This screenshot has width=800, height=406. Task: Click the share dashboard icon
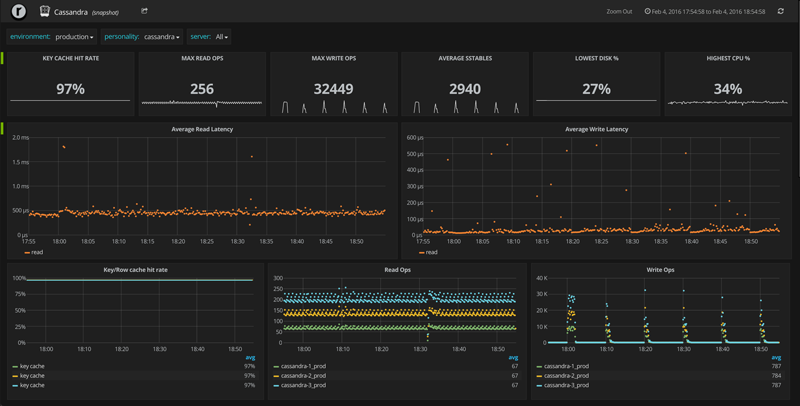click(144, 11)
